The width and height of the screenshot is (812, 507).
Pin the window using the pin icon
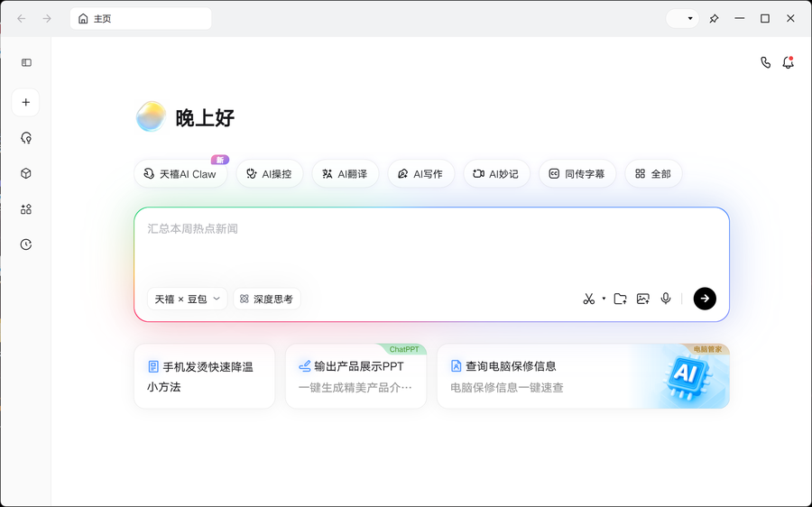(714, 19)
